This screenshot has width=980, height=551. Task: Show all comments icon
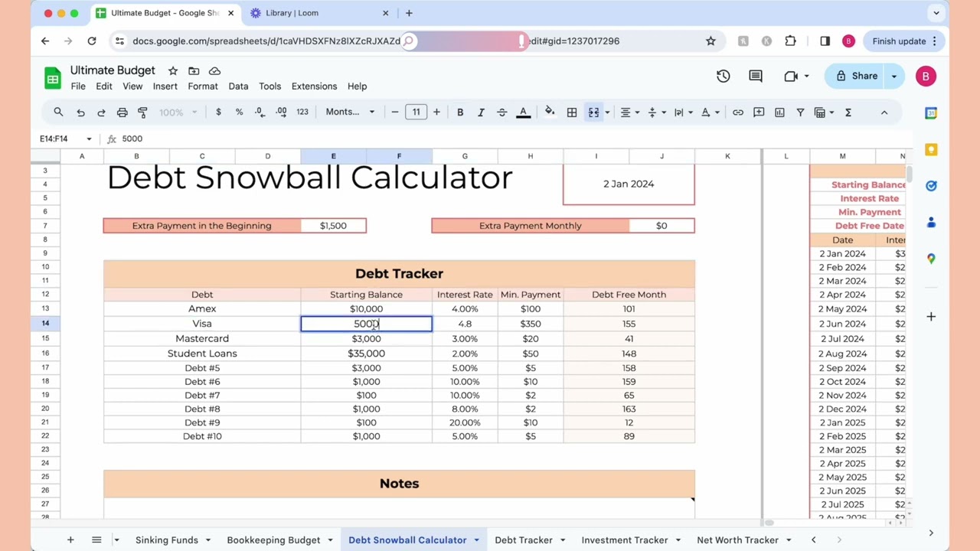[x=756, y=76]
